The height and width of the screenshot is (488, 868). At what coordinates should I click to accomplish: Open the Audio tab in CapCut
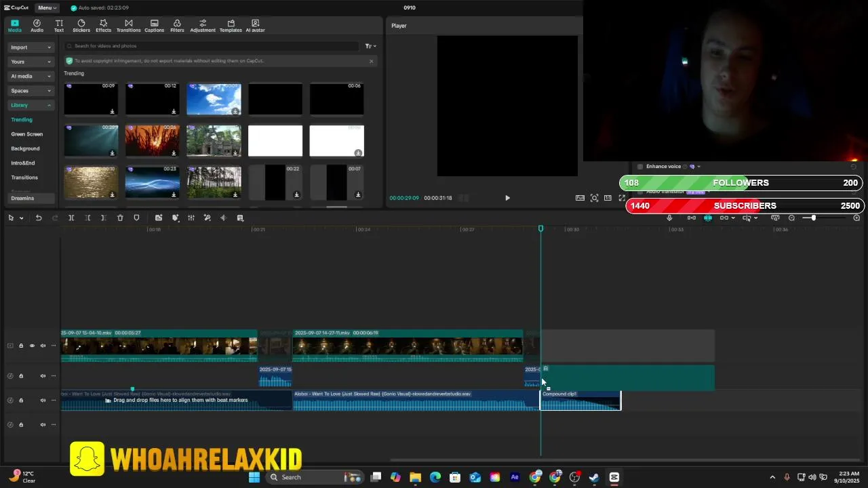pos(37,26)
